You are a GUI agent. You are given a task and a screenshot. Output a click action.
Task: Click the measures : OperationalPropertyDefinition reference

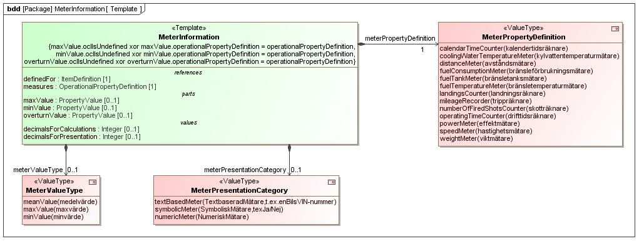point(90,86)
